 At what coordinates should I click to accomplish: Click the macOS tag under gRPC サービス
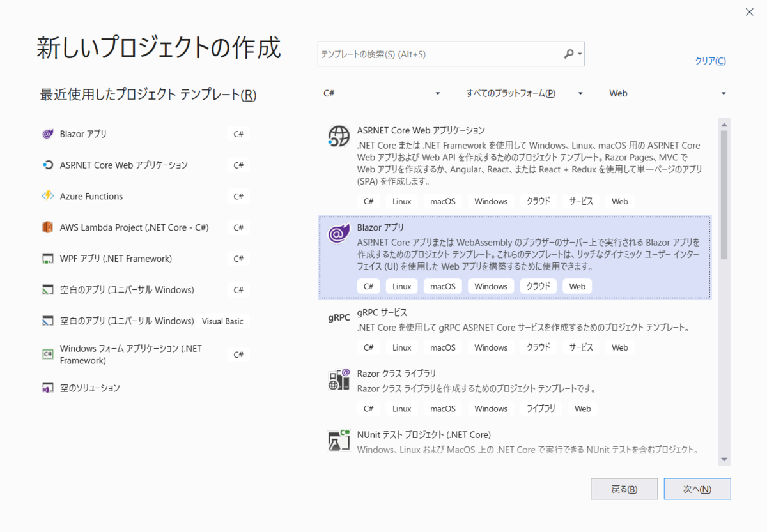pos(442,348)
